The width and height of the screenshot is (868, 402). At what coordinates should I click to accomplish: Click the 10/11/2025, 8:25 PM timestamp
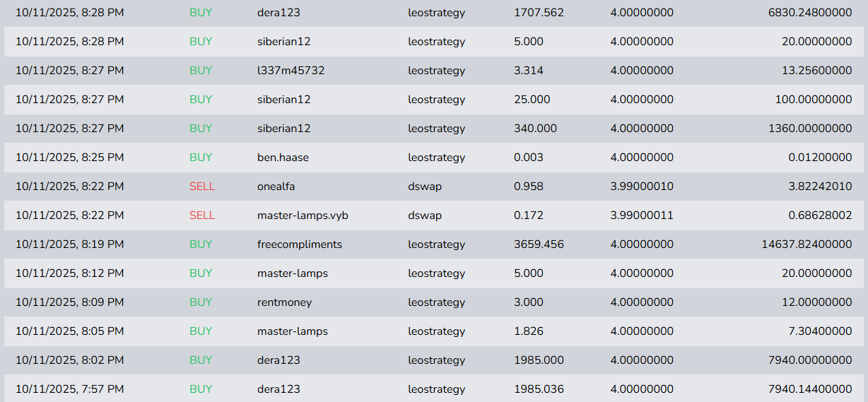pos(69,158)
